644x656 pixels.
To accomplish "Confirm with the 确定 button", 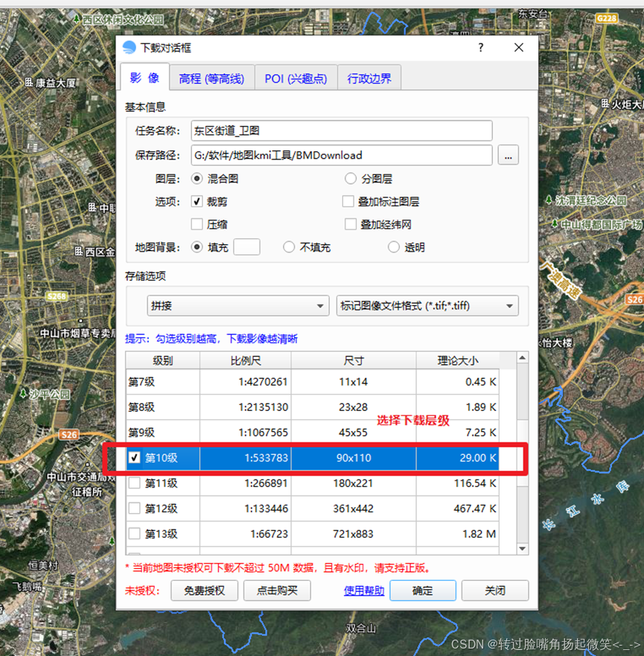I will [423, 590].
